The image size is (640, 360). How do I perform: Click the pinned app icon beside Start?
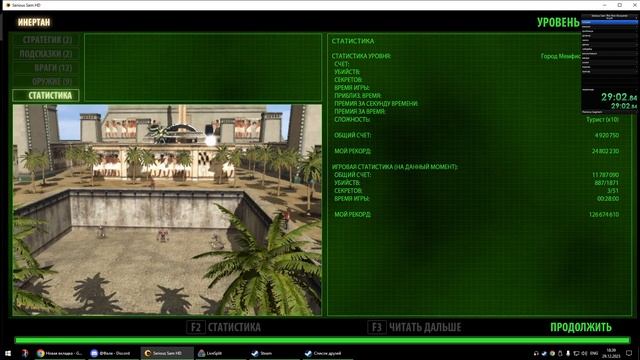pyautogui.click(x=25, y=353)
